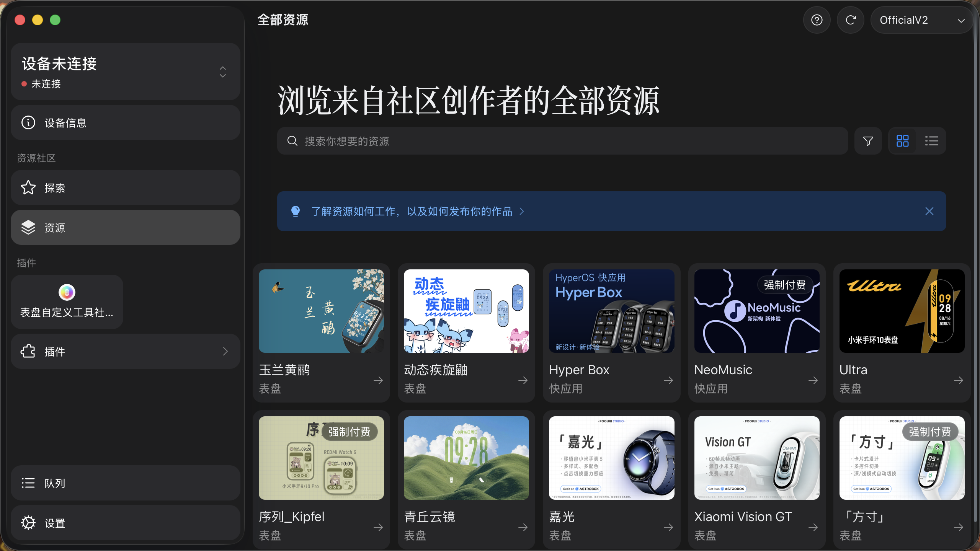Click the Xiaomi Vision GT title text
The image size is (980, 551).
tap(743, 517)
